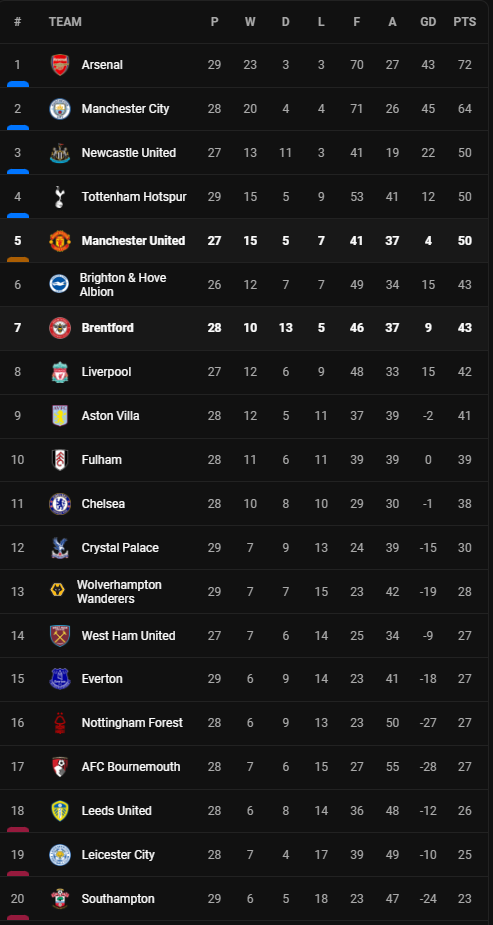Viewport: 493px width, 925px height.
Task: Sort table by PTS column header
Action: 465,22
